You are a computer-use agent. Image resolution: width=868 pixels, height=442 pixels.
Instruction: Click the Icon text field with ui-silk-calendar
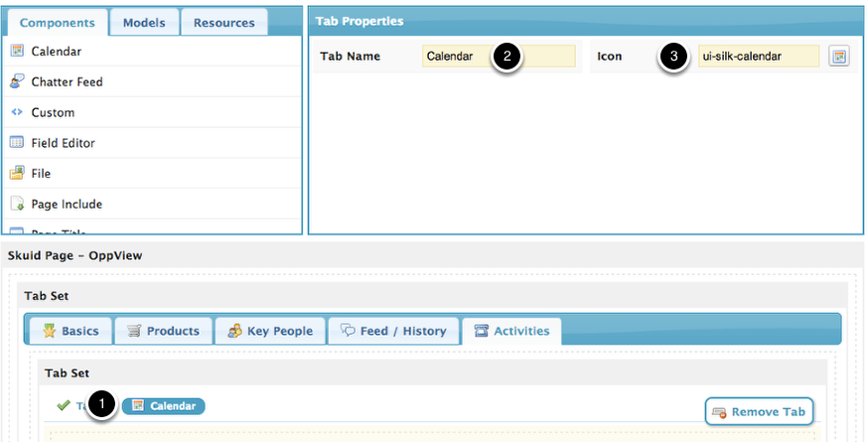pyautogui.click(x=759, y=57)
